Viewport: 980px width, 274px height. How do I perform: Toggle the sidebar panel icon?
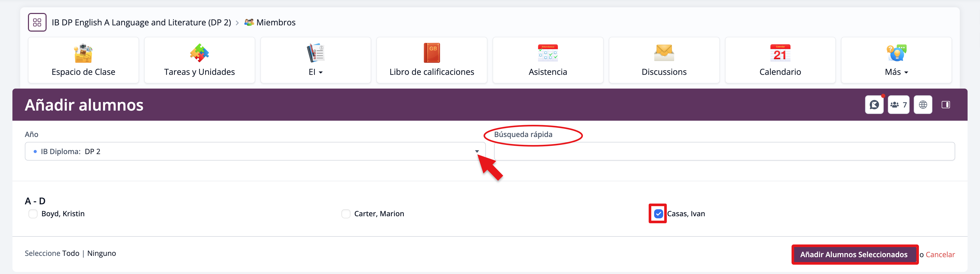pyautogui.click(x=945, y=105)
